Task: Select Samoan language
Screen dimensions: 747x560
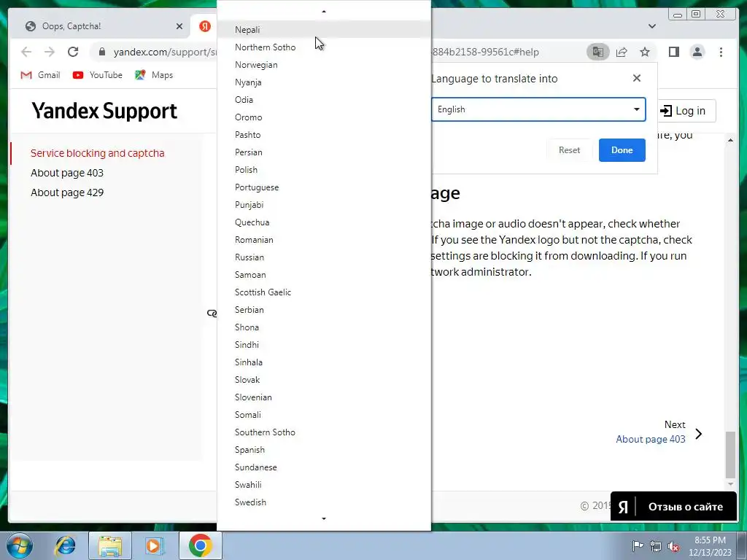Action: (x=324, y=275)
